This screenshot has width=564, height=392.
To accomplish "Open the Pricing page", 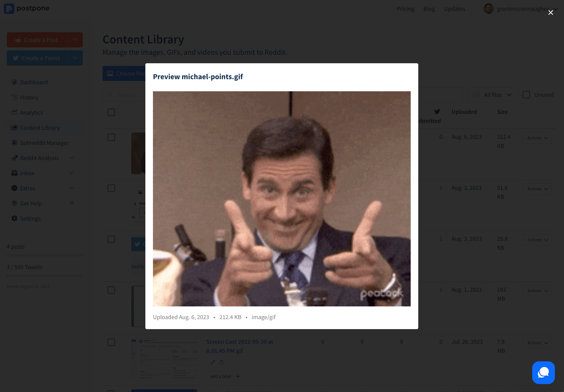I will pyautogui.click(x=405, y=9).
